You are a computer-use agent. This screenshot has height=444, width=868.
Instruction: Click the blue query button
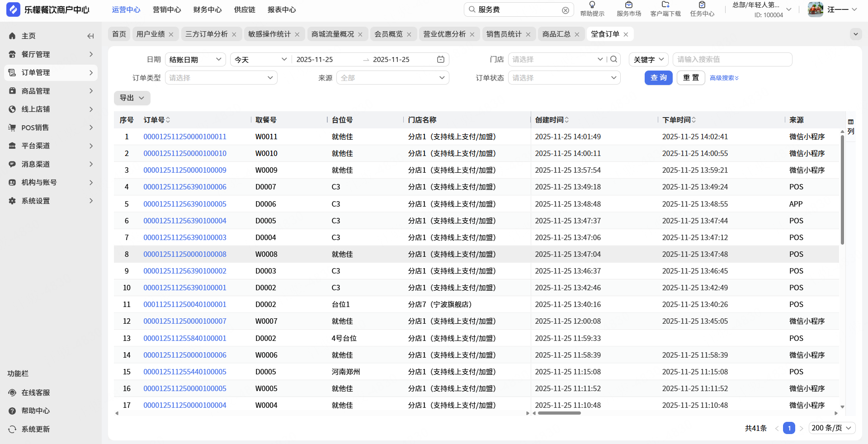point(658,78)
